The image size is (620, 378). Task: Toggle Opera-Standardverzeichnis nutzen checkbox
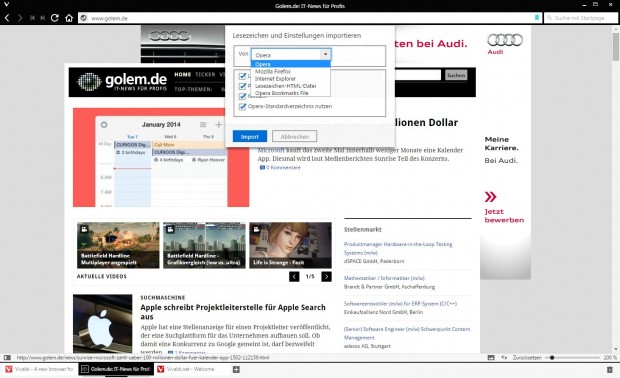(242, 106)
